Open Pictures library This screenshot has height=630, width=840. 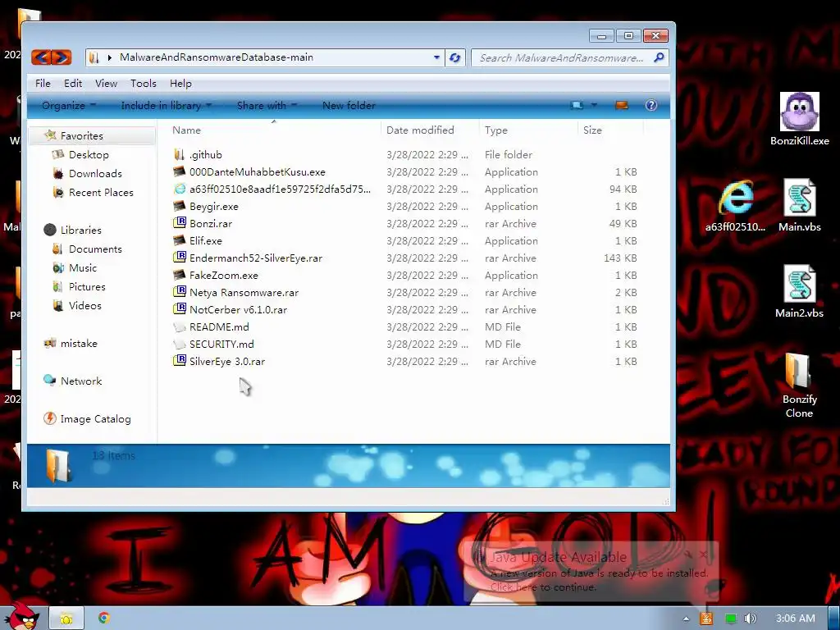(x=87, y=286)
